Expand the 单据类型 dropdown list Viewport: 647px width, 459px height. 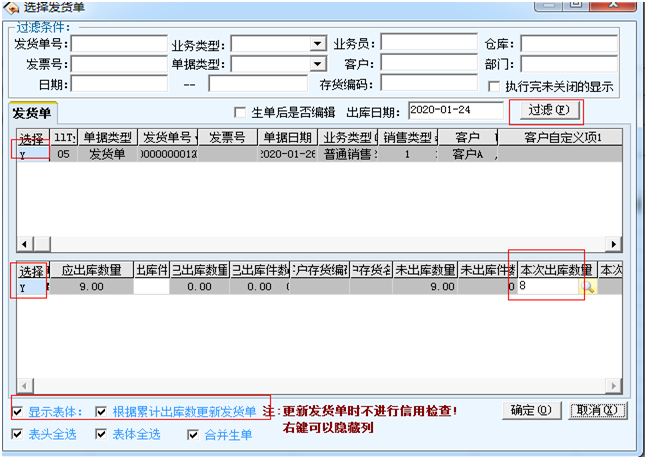318,64
